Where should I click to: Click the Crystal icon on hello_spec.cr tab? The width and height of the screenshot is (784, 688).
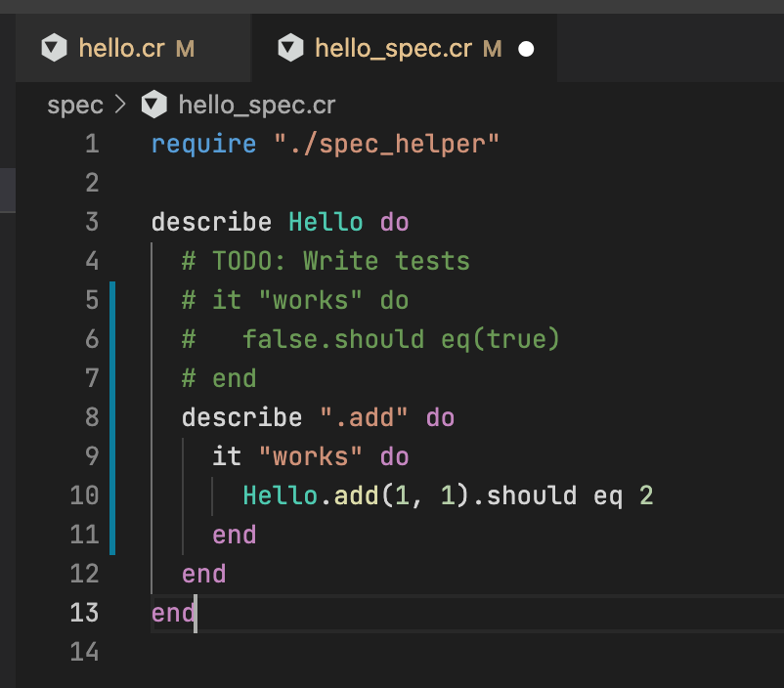290,48
